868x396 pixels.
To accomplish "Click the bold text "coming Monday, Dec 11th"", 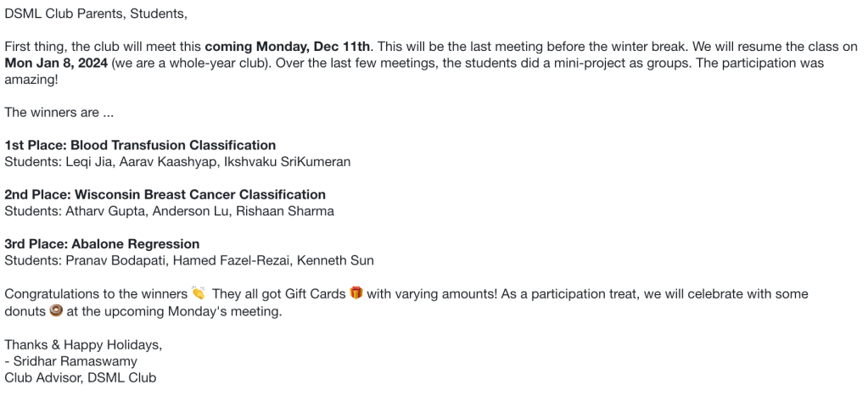I will (x=288, y=46).
